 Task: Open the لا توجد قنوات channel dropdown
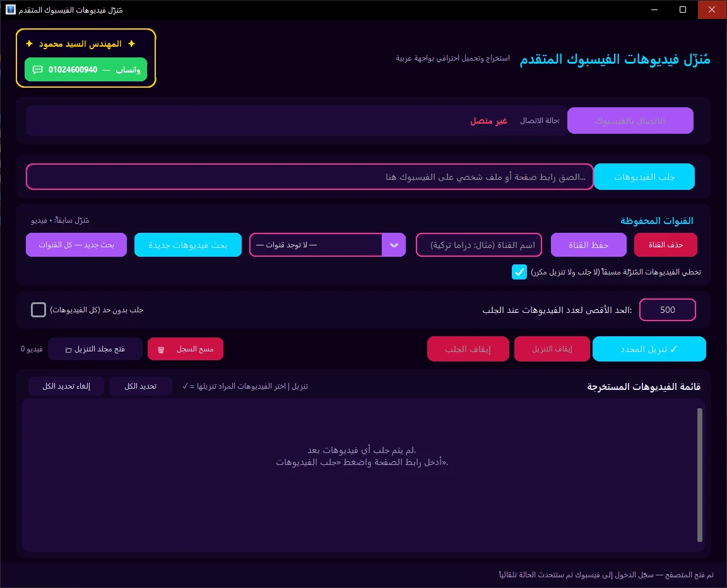point(328,245)
